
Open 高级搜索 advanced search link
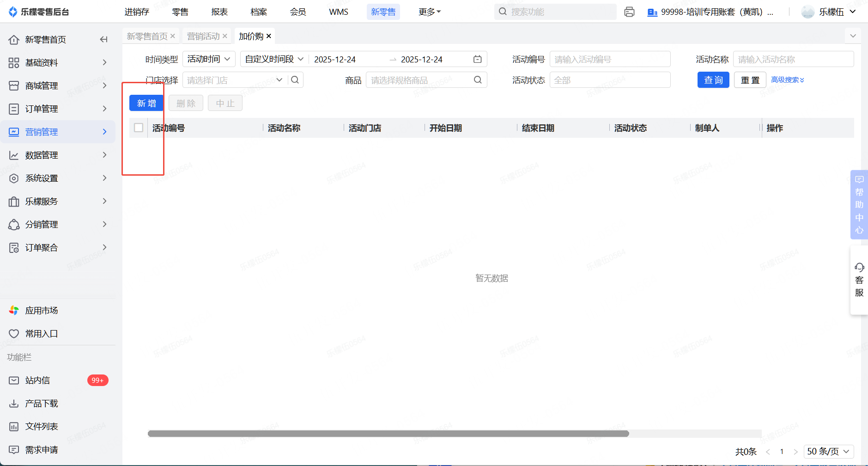coord(788,80)
